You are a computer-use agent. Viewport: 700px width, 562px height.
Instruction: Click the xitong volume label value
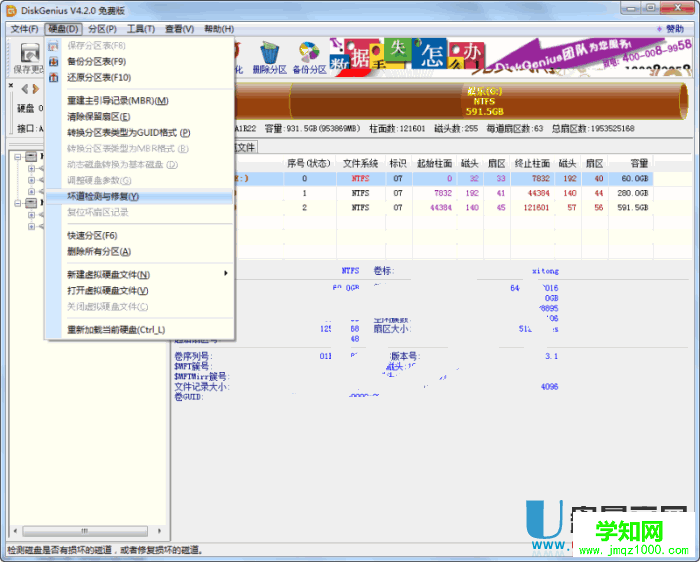click(x=545, y=271)
